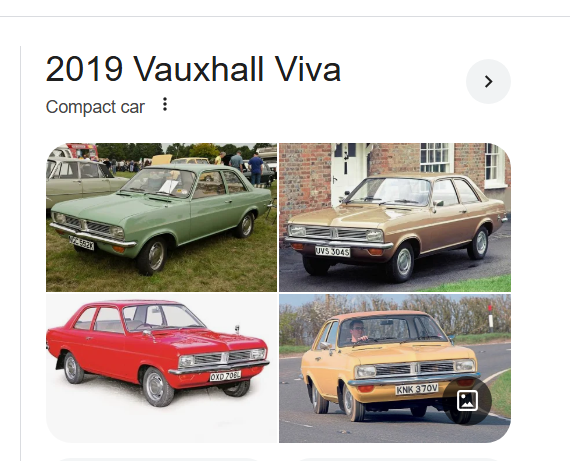Click the UVS 304S number plate
This screenshot has height=461, width=570.
(332, 252)
